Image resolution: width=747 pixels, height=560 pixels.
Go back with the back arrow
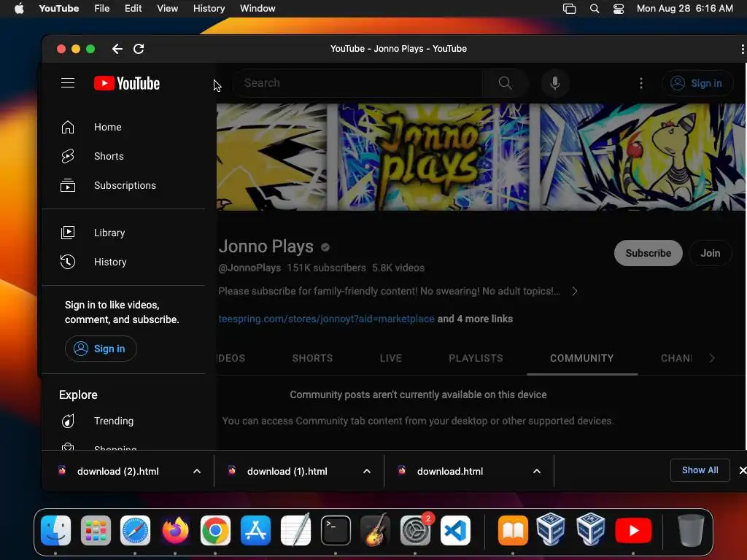[117, 49]
